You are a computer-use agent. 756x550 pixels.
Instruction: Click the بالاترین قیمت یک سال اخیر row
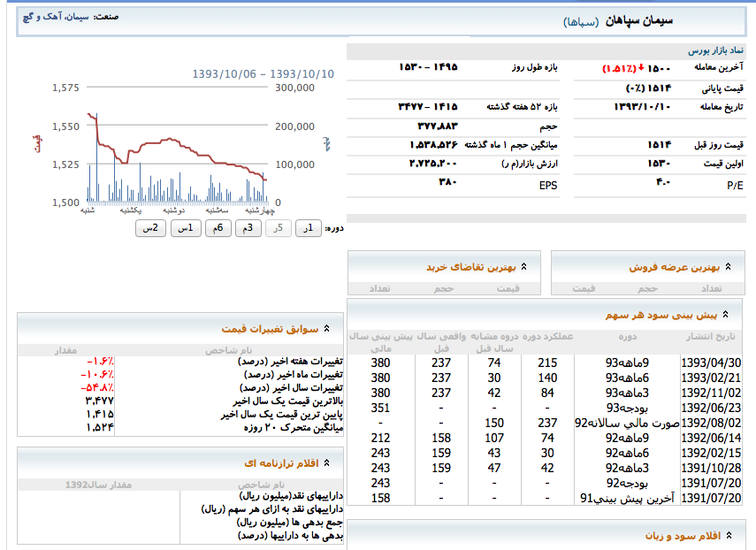(180, 401)
